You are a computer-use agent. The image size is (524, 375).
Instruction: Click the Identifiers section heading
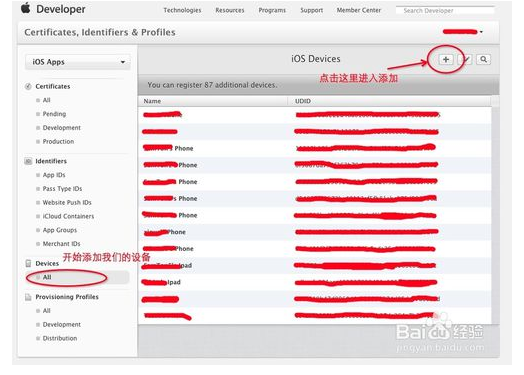(51, 161)
